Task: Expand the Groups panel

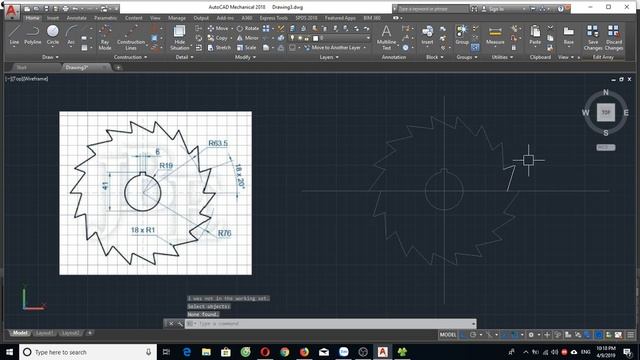Action: click(467, 57)
